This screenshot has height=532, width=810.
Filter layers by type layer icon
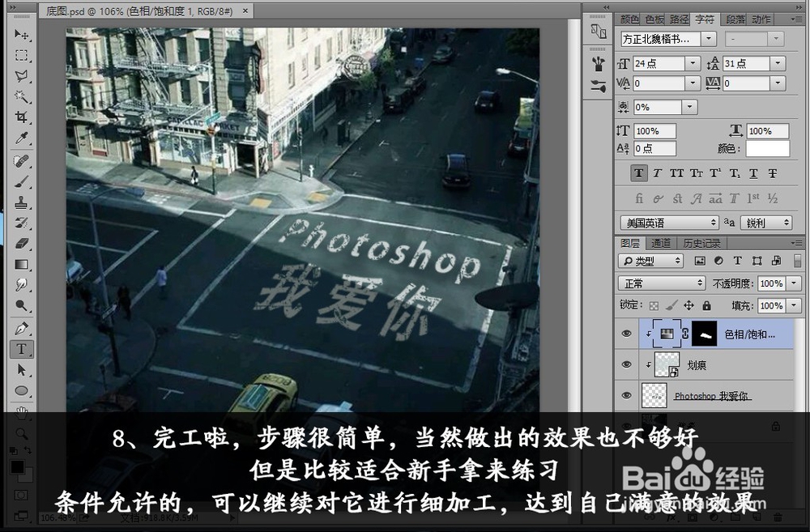pos(738,261)
